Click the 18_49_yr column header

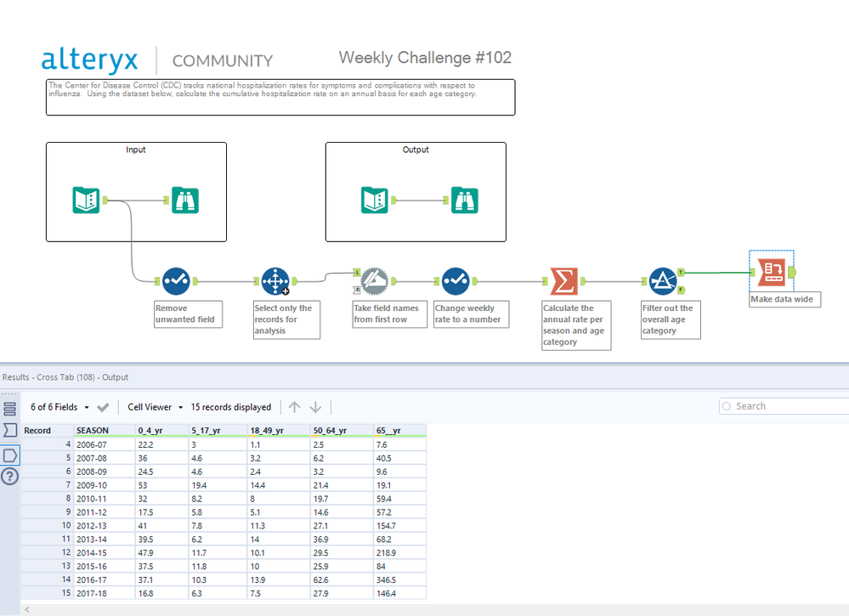(x=280, y=430)
